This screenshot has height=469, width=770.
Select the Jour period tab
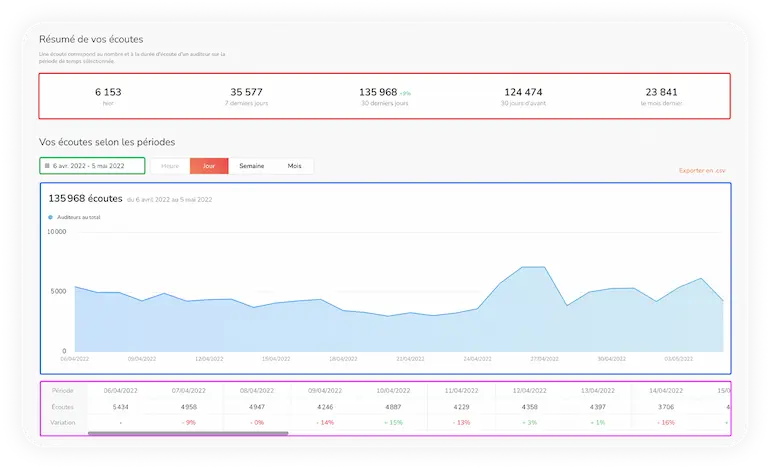209,166
